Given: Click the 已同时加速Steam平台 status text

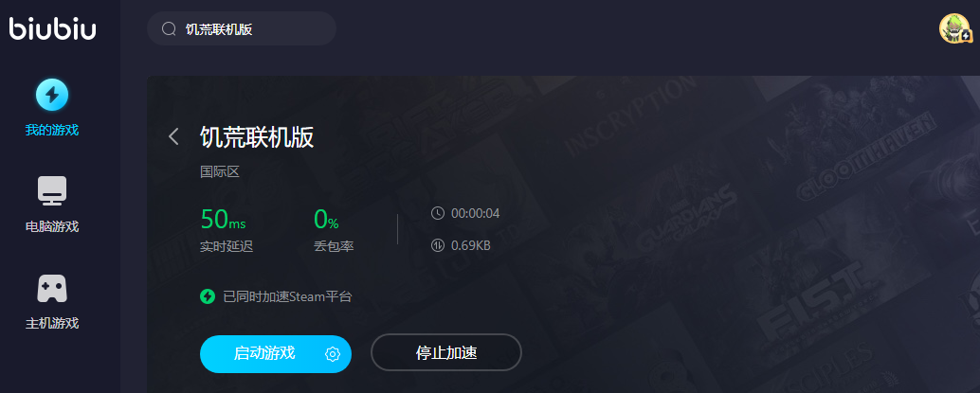Looking at the screenshot, I should (x=287, y=296).
